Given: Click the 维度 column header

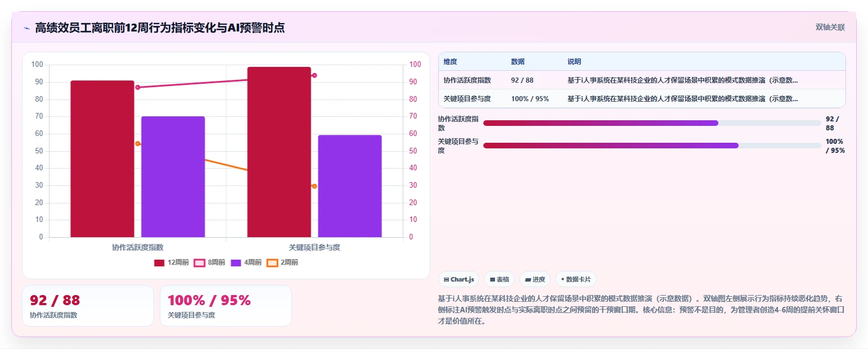Looking at the screenshot, I should (450, 61).
